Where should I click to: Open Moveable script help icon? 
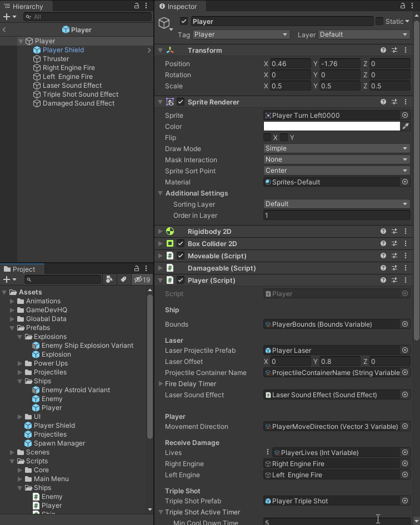(x=383, y=256)
